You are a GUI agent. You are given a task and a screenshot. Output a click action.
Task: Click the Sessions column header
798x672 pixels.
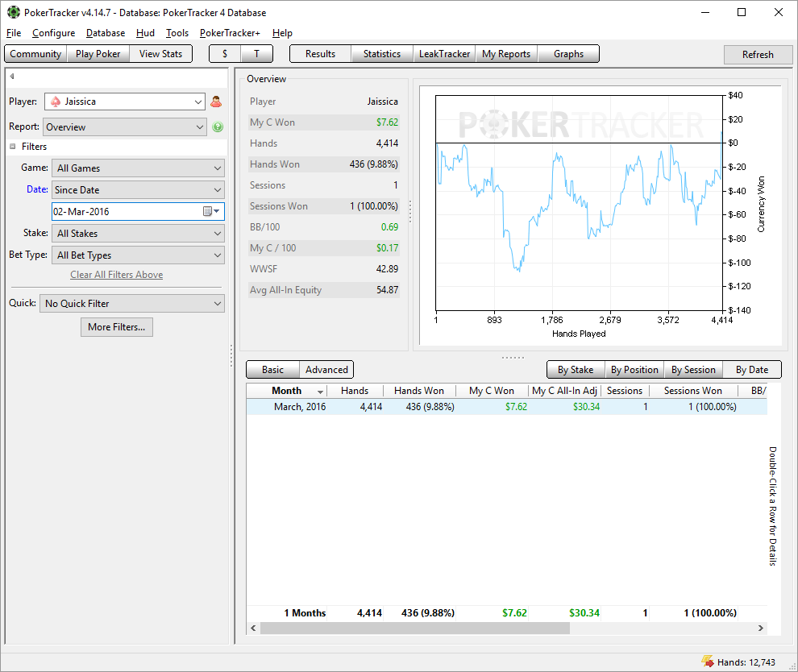(625, 391)
